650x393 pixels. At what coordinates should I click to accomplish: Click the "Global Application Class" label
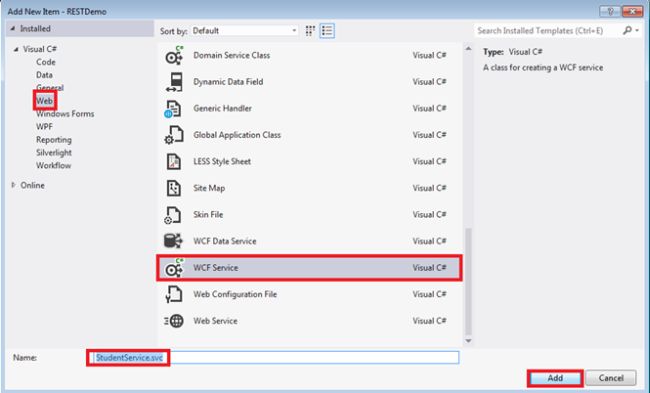click(237, 135)
